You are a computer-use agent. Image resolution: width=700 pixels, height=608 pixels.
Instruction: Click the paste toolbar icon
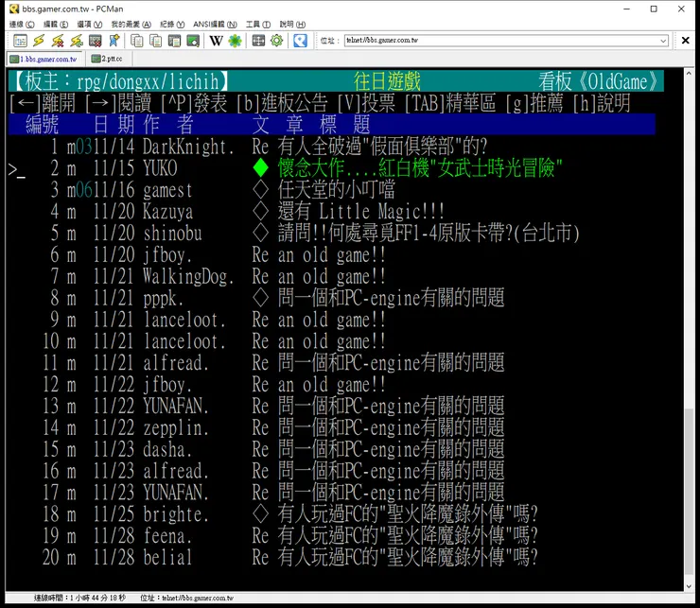click(x=174, y=41)
